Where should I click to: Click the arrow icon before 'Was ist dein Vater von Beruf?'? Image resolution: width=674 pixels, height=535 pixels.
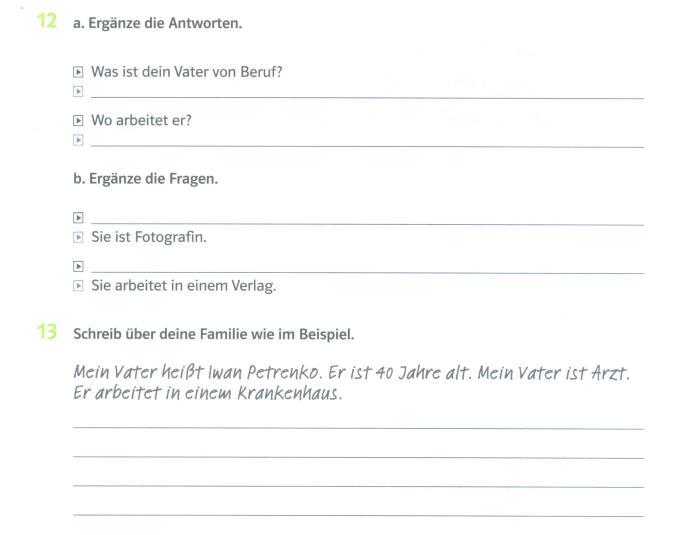coord(78,72)
